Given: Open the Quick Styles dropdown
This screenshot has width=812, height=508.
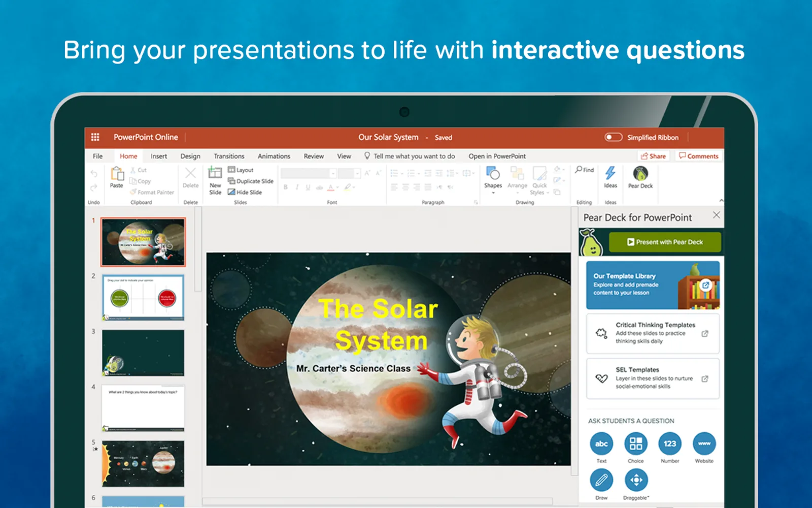Looking at the screenshot, I should click(x=539, y=180).
